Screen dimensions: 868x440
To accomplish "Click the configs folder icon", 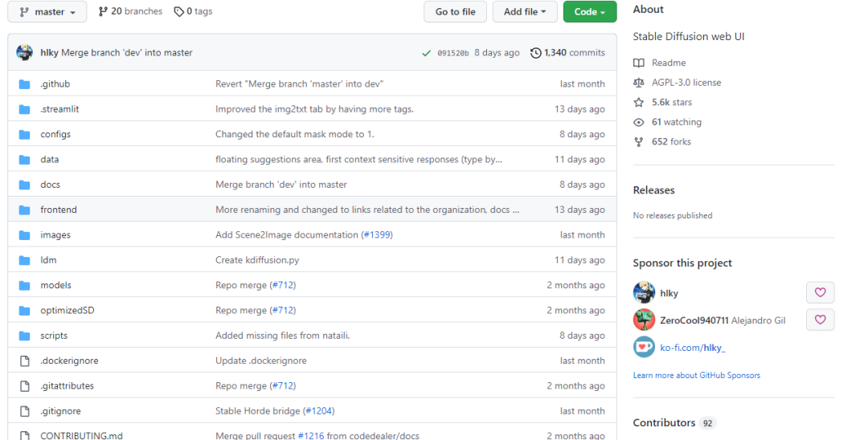I will pos(24,134).
